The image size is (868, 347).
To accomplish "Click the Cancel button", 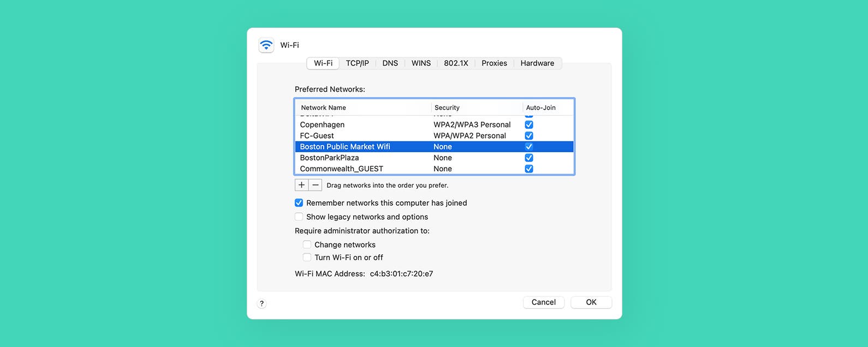I will [x=544, y=302].
